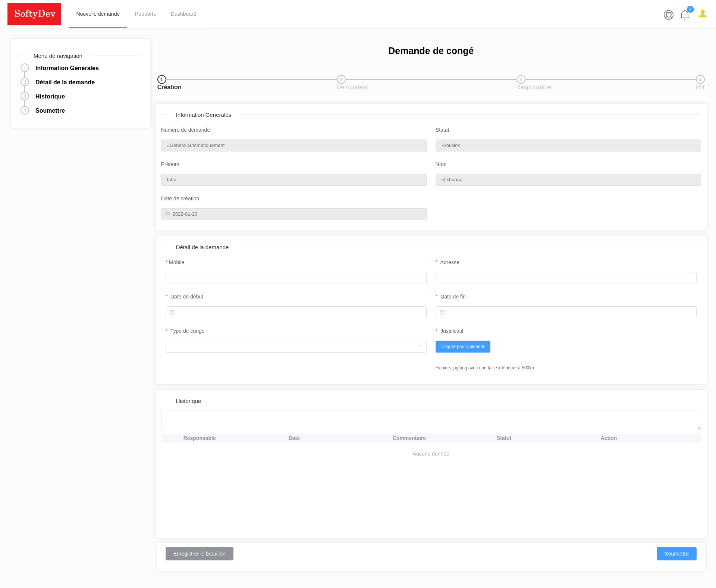Select Soumettre in the navigation menu
The width and height of the screenshot is (716, 588).
[x=50, y=110]
